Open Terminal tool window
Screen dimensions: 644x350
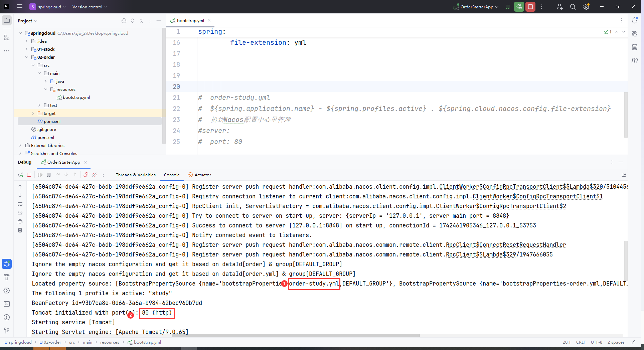pyautogui.click(x=7, y=304)
